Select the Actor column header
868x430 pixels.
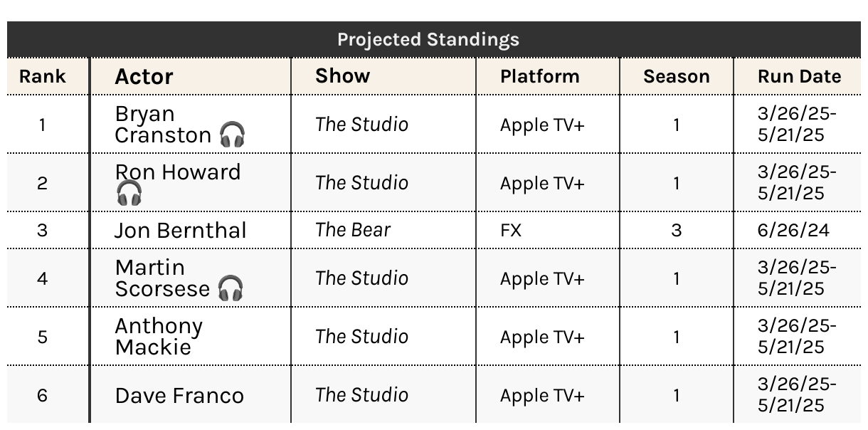144,76
